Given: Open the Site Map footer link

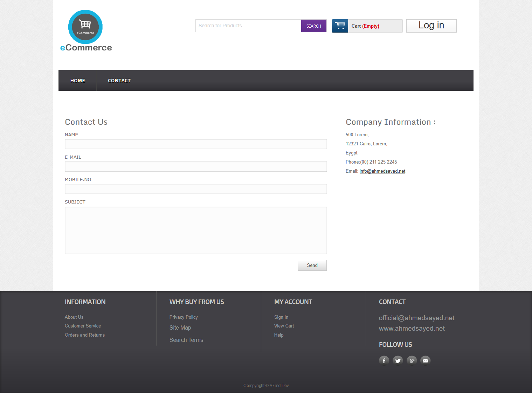Looking at the screenshot, I should (x=180, y=328).
